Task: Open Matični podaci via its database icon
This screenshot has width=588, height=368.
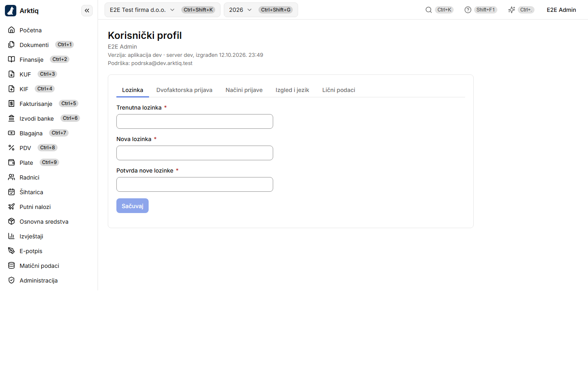Action: 11,265
